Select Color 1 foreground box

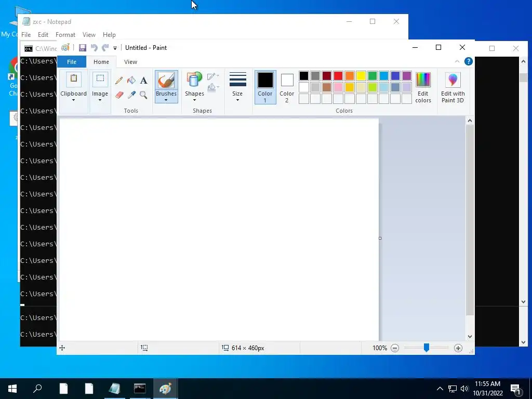pyautogui.click(x=265, y=87)
